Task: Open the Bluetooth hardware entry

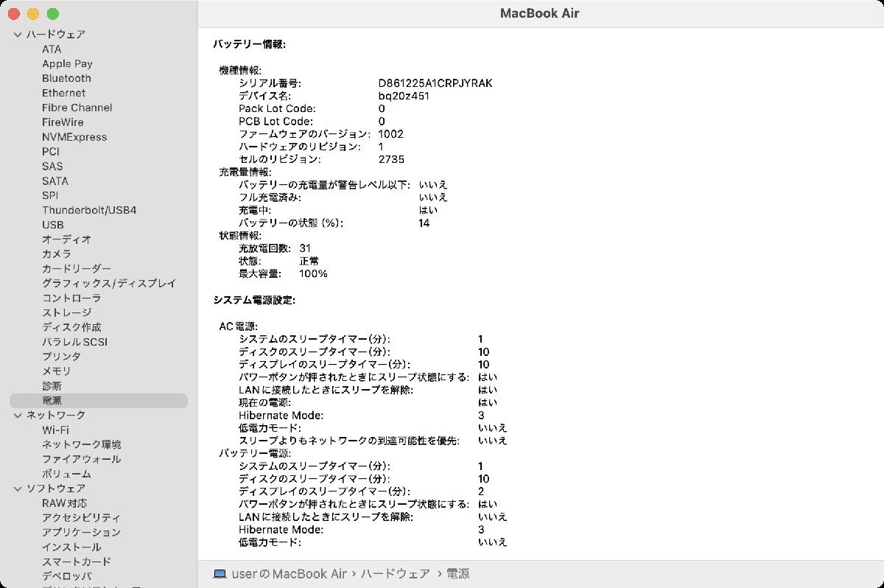Action: pyautogui.click(x=66, y=78)
